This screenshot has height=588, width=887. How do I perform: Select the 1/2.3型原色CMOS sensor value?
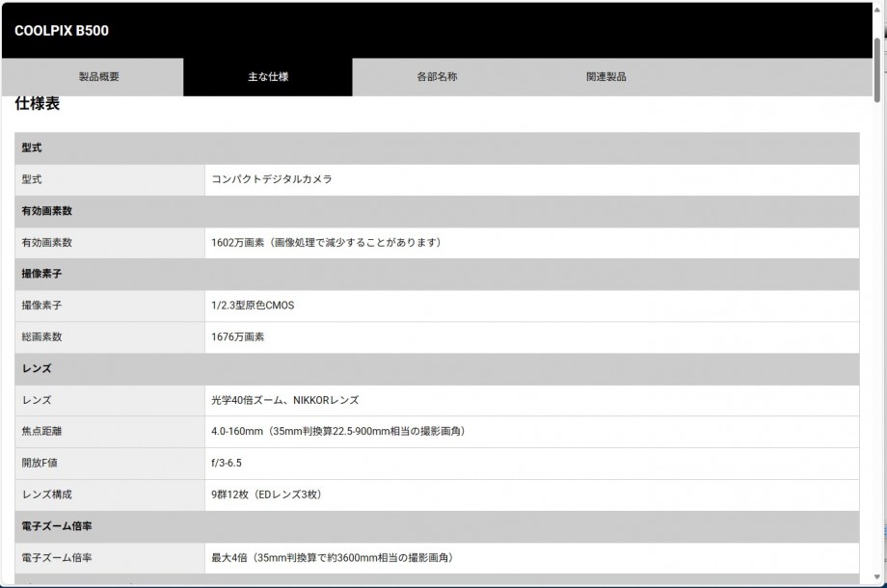253,306
